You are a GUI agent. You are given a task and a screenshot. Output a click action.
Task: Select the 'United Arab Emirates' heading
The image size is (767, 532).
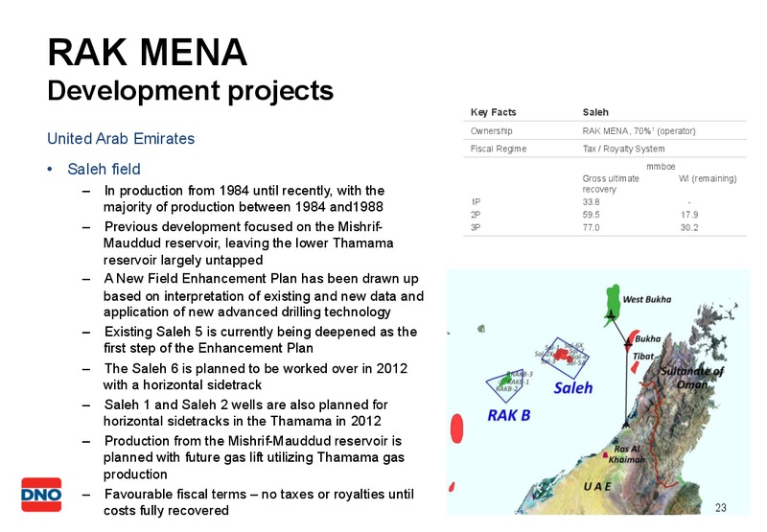click(121, 138)
